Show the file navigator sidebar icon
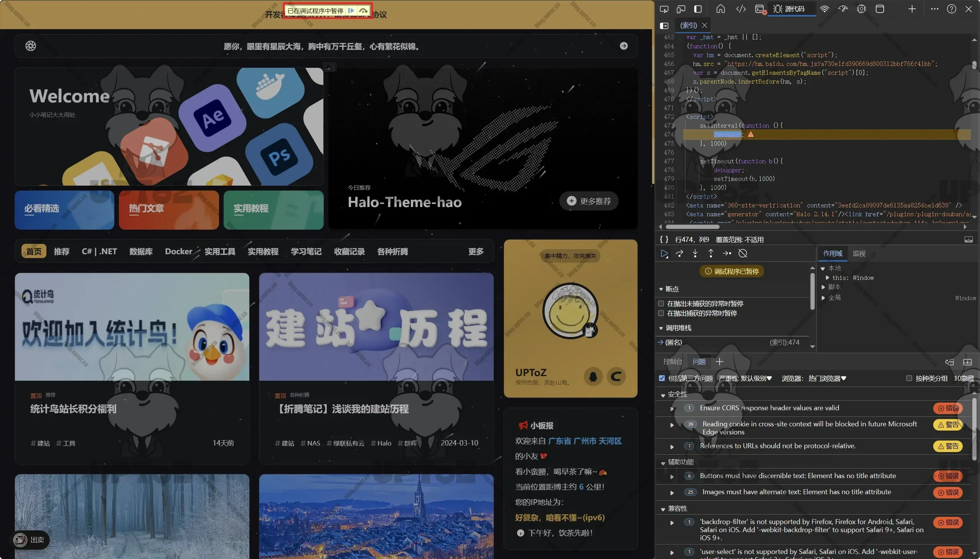The image size is (980, 559). pyautogui.click(x=664, y=25)
